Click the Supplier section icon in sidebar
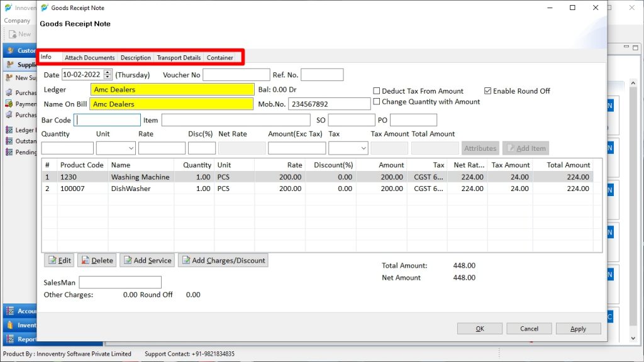This screenshot has height=362, width=644. coord(11,65)
